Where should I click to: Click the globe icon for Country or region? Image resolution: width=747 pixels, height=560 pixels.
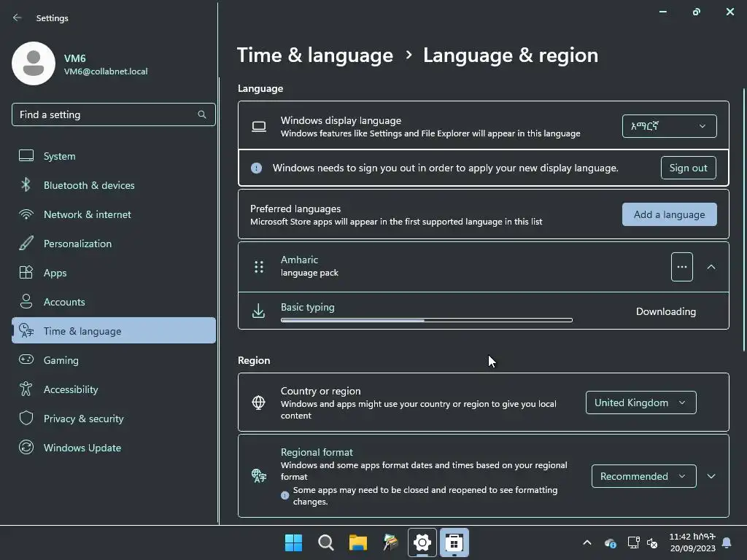[x=259, y=402]
